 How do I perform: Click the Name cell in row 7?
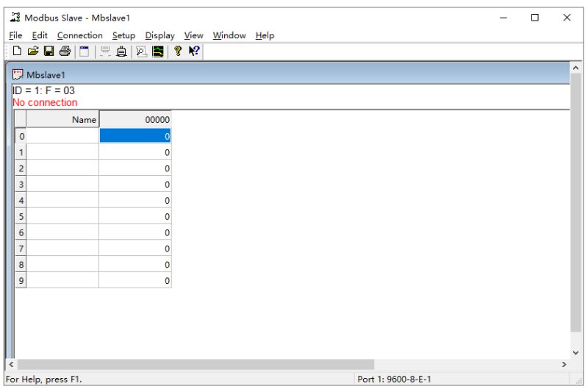coord(62,249)
